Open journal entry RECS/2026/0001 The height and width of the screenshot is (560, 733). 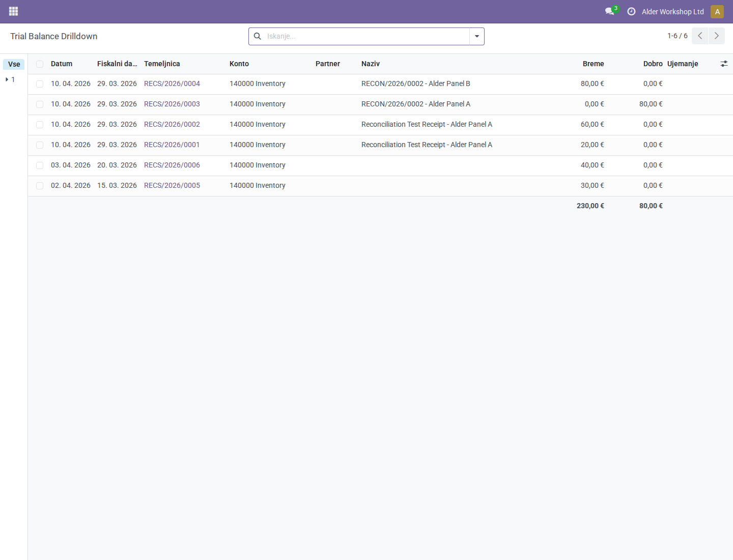click(172, 145)
